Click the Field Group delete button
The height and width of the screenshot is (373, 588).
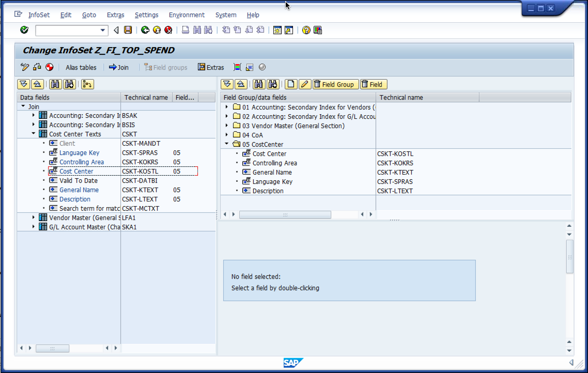(337, 84)
